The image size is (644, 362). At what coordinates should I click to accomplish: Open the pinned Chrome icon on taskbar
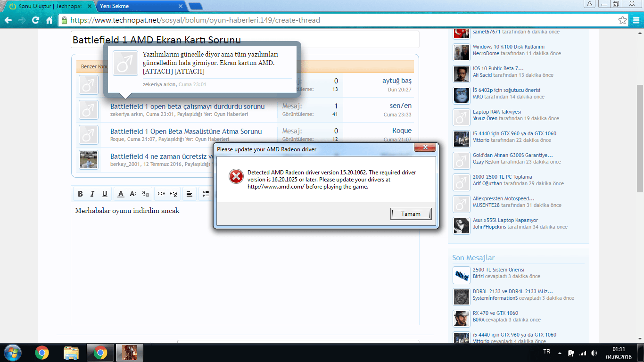point(42,353)
